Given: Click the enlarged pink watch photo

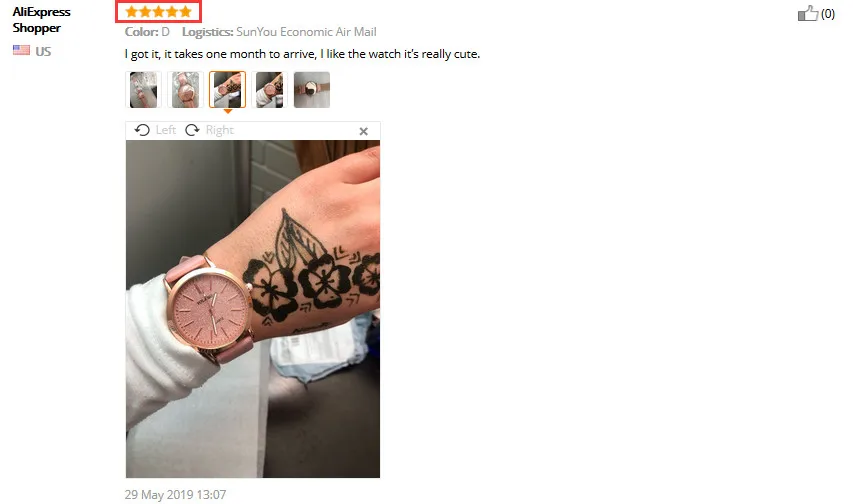Looking at the screenshot, I should point(253,309).
